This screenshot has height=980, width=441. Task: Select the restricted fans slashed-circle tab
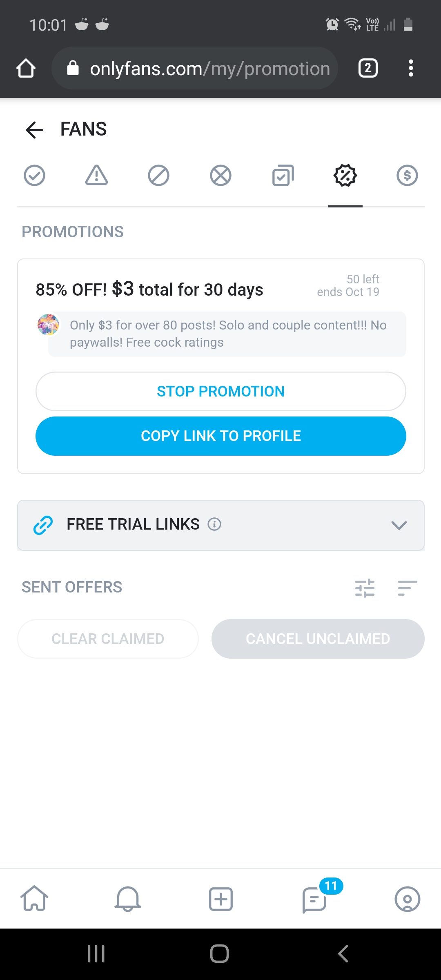[x=158, y=176]
